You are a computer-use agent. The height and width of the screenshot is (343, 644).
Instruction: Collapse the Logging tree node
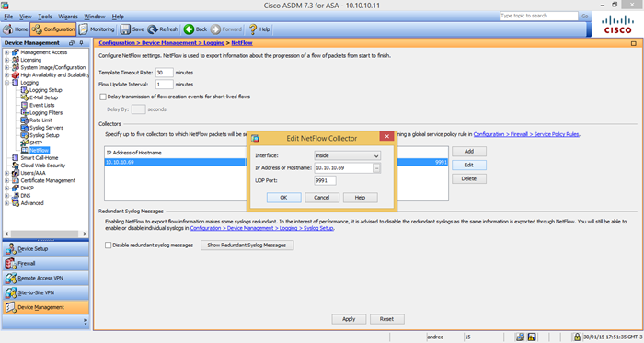(6, 83)
